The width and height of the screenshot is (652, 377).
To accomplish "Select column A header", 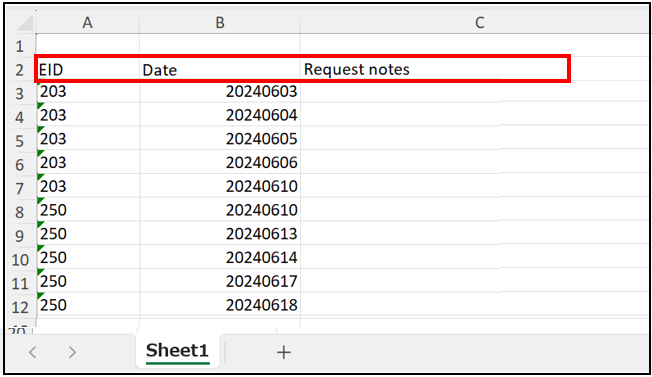I will 87,22.
